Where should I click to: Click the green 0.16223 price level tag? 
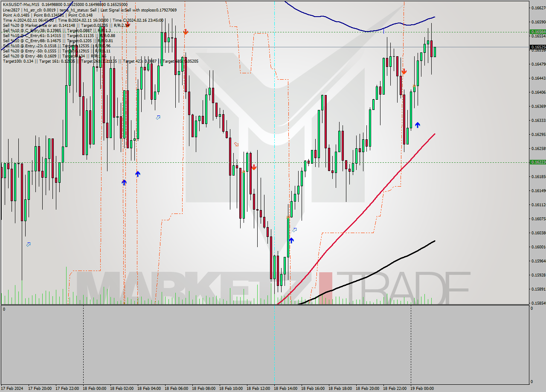[x=537, y=162]
